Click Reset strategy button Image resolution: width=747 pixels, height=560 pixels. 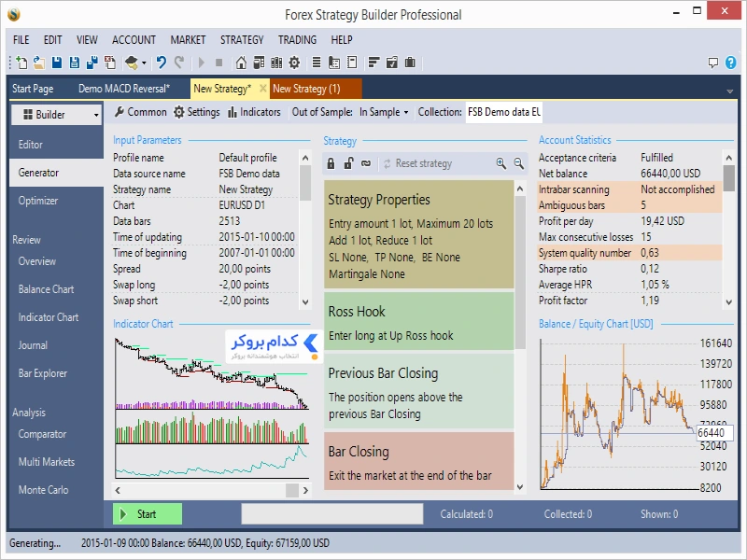point(417,163)
